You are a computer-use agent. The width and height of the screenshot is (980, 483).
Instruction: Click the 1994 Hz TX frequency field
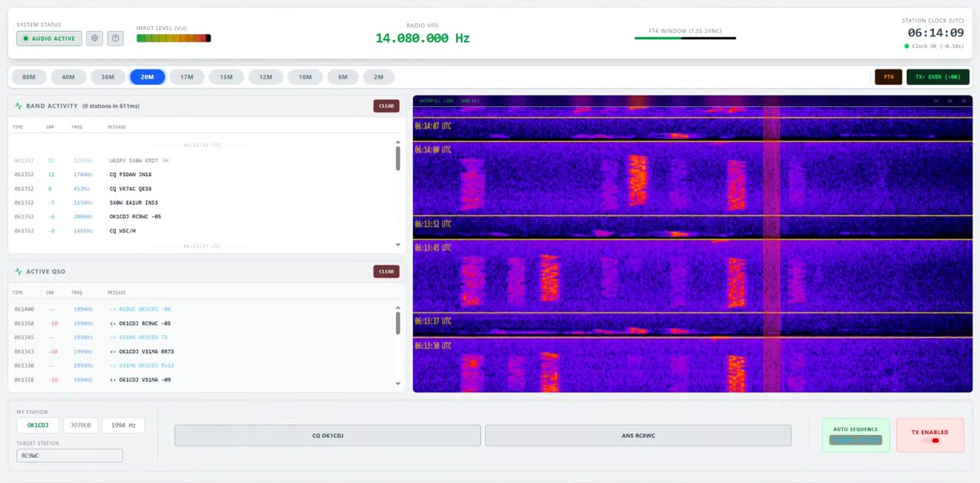click(123, 425)
